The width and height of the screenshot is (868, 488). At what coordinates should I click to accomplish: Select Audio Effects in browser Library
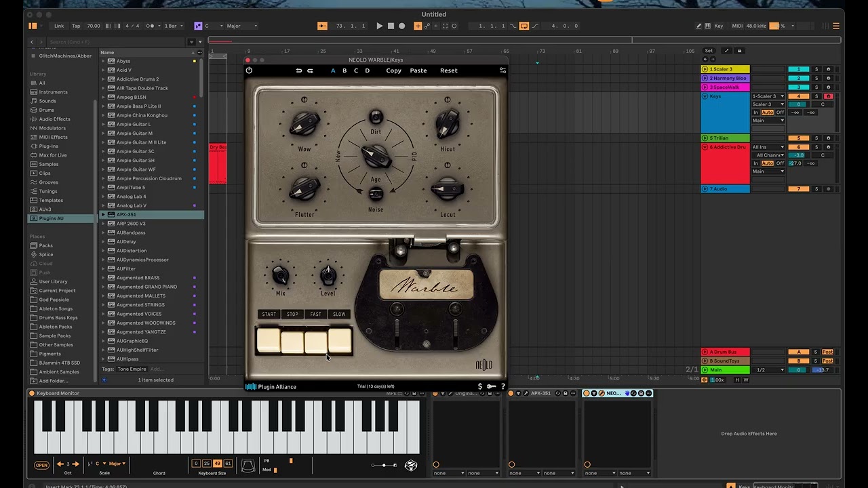tap(54, 119)
